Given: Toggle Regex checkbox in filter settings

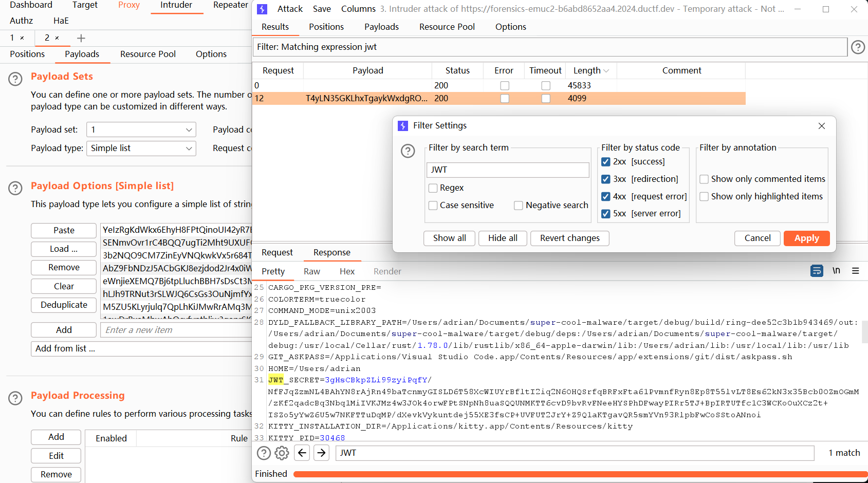Looking at the screenshot, I should pos(433,188).
